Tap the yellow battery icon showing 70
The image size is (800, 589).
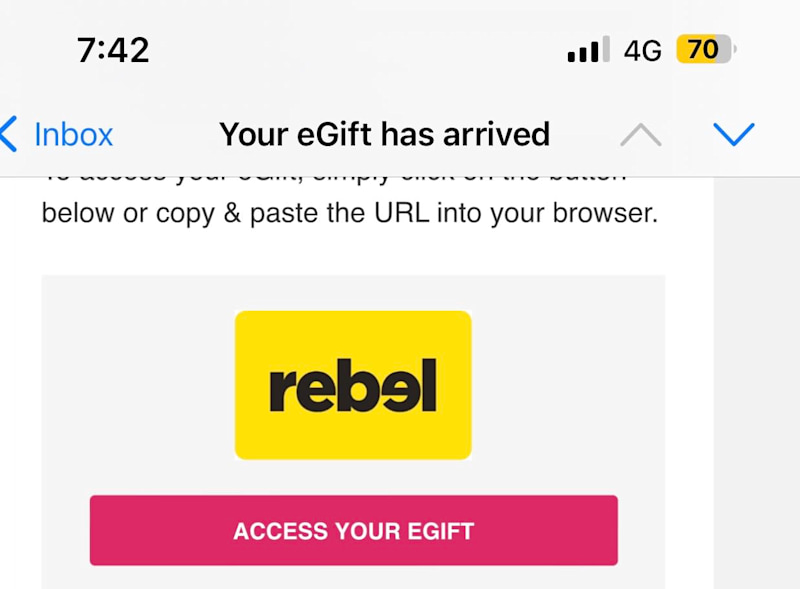[706, 50]
